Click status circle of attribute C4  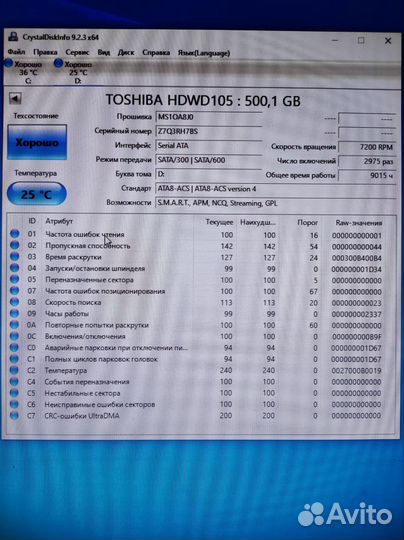(x=14, y=381)
